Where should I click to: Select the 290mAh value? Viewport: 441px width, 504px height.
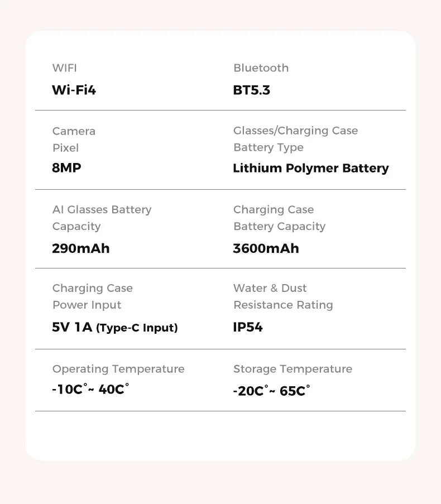80,248
